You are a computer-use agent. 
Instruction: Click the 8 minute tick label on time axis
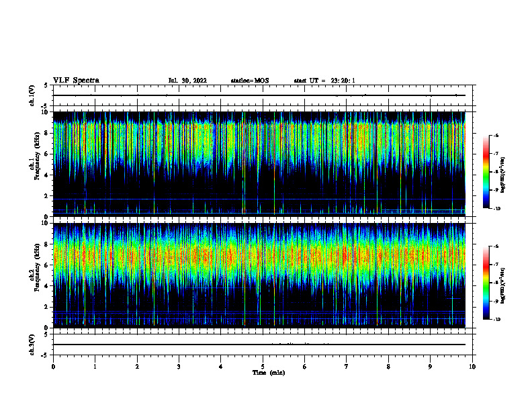coord(388,367)
